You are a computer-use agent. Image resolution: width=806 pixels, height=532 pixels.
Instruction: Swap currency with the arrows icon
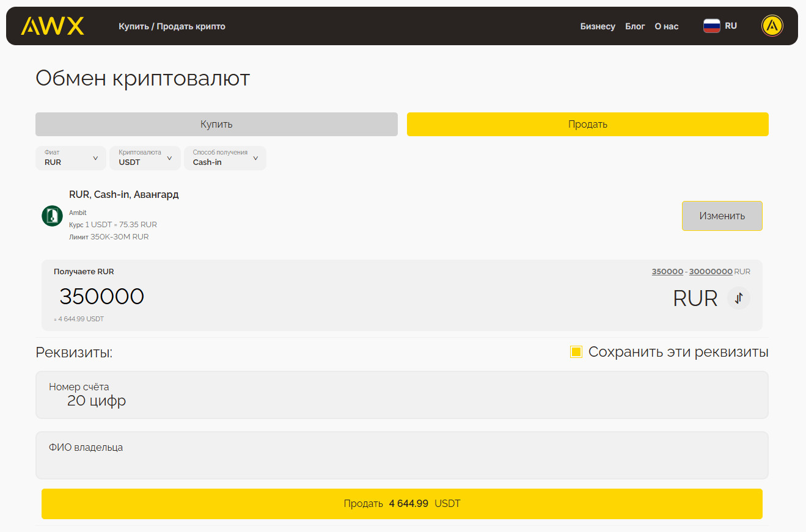[x=739, y=298]
